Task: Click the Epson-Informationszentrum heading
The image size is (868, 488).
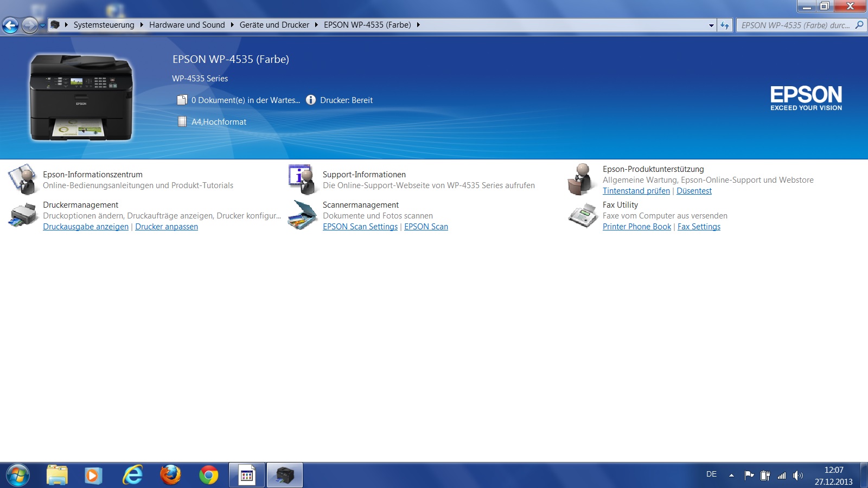Action: tap(93, 175)
